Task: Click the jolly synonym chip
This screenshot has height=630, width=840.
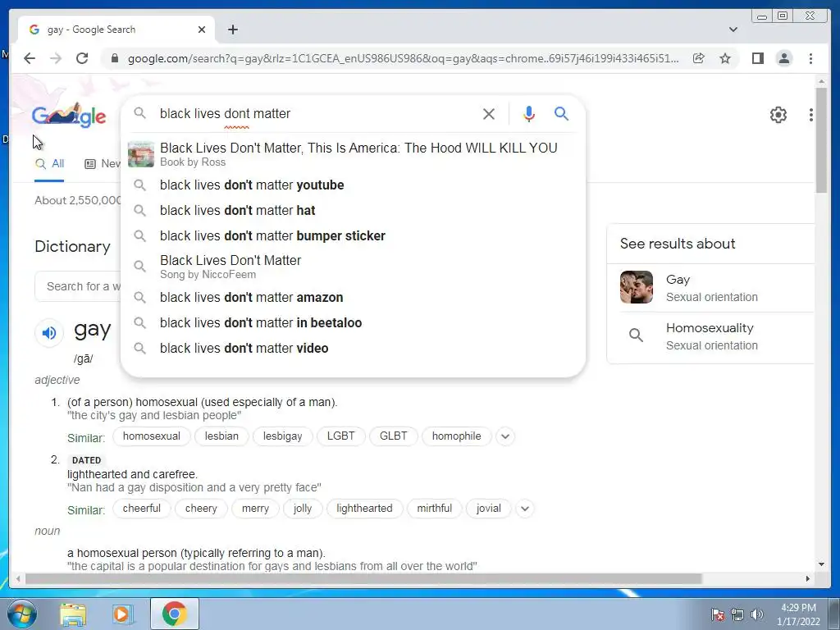Action: [x=303, y=509]
